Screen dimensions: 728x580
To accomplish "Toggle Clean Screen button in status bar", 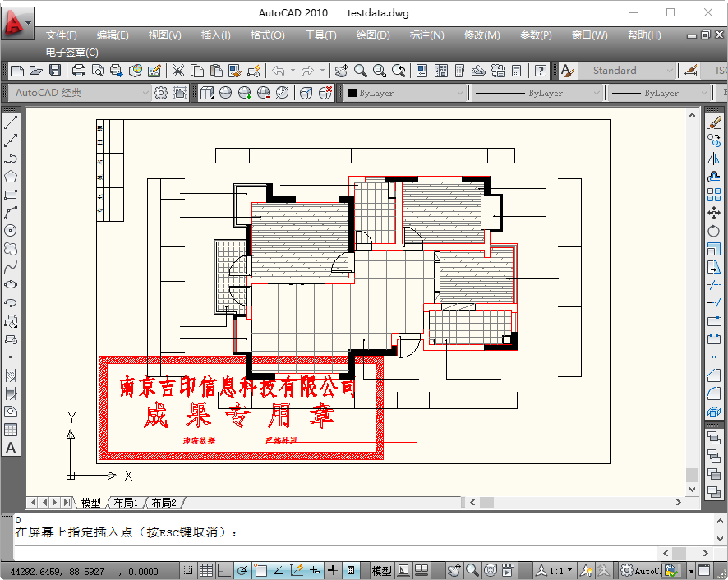I will (704, 570).
